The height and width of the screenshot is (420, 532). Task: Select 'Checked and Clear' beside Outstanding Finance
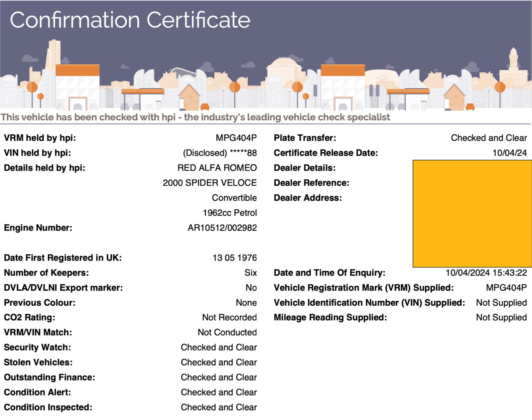219,377
